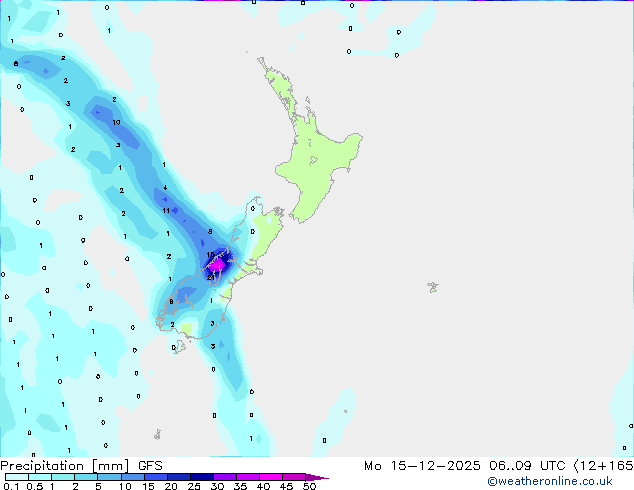Click the Chatham Islands outline east of New Zealand
634x490 pixels.
tap(432, 287)
